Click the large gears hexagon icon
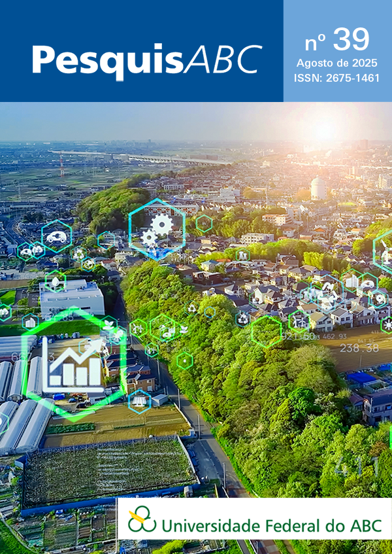Image resolution: width=392 pixels, height=554 pixels. [157, 230]
